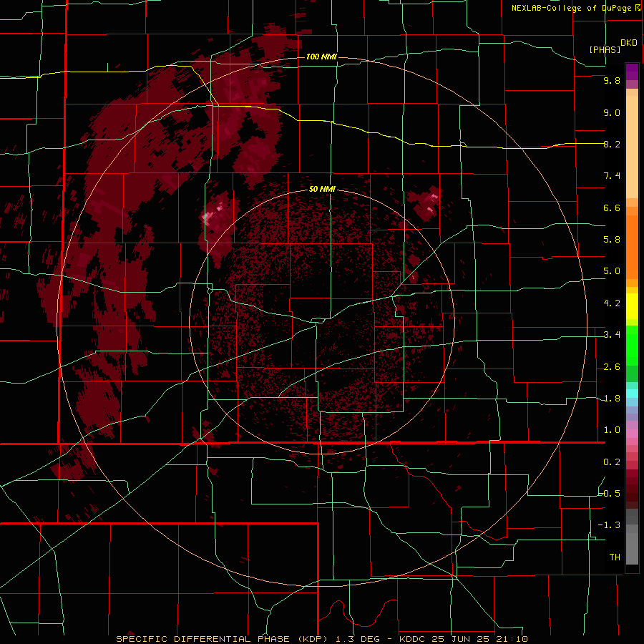Click the 9.8 value on the color scale

(612, 81)
